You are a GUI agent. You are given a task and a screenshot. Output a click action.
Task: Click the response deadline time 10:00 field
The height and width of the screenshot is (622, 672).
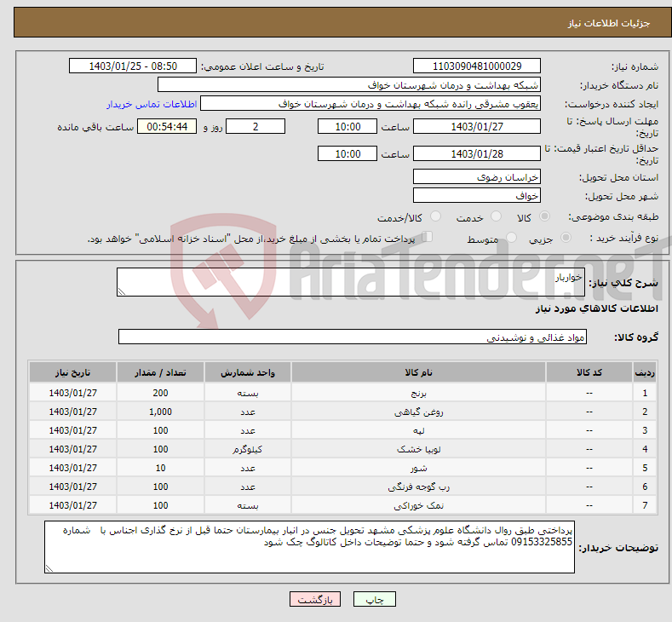pos(347,126)
